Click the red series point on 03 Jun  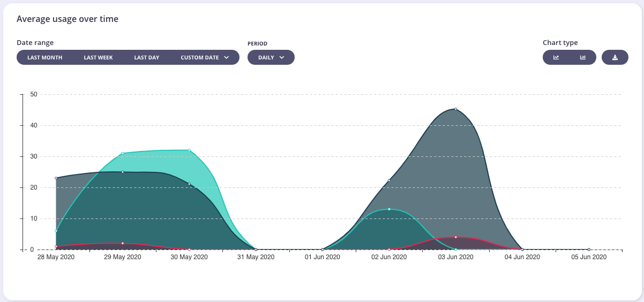click(x=455, y=237)
